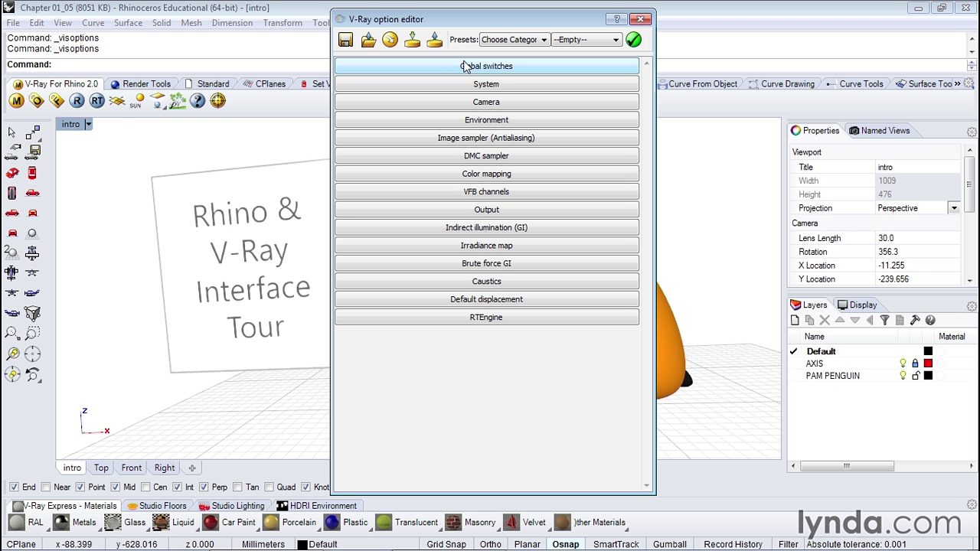Expand the Environment rollout
This screenshot has width=980, height=551.
pos(486,120)
